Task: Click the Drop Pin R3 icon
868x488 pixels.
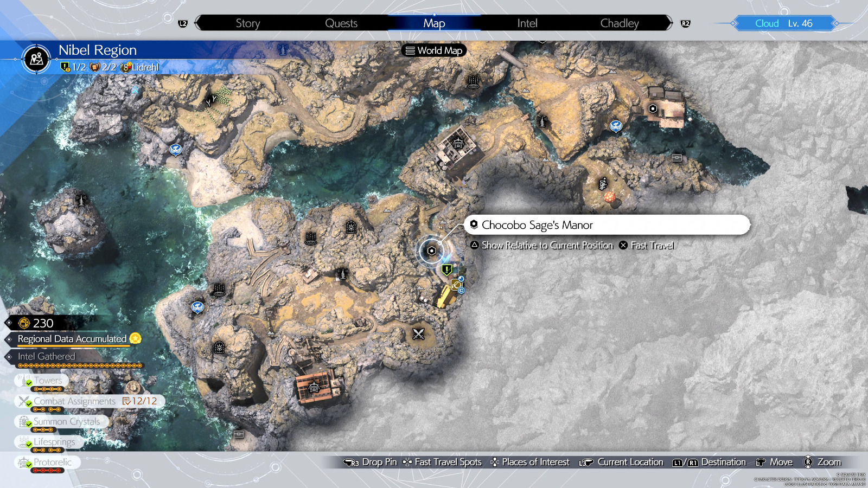Action: click(351, 462)
